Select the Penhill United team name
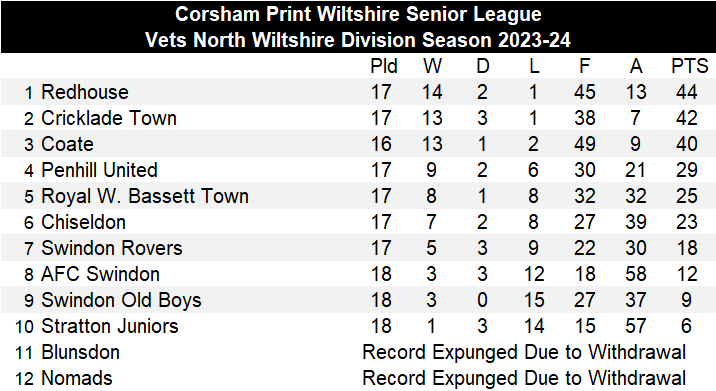Screen dimensions: 716x391 [100, 170]
